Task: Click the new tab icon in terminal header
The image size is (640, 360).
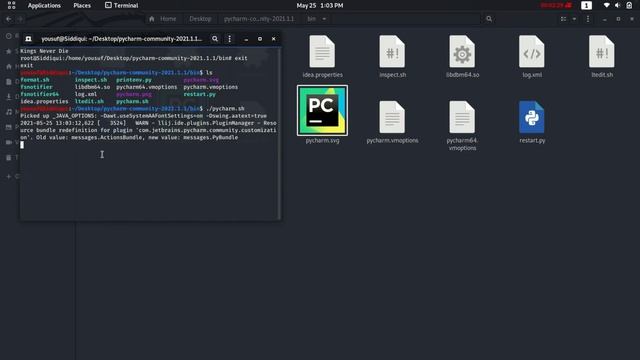Action: click(x=28, y=39)
